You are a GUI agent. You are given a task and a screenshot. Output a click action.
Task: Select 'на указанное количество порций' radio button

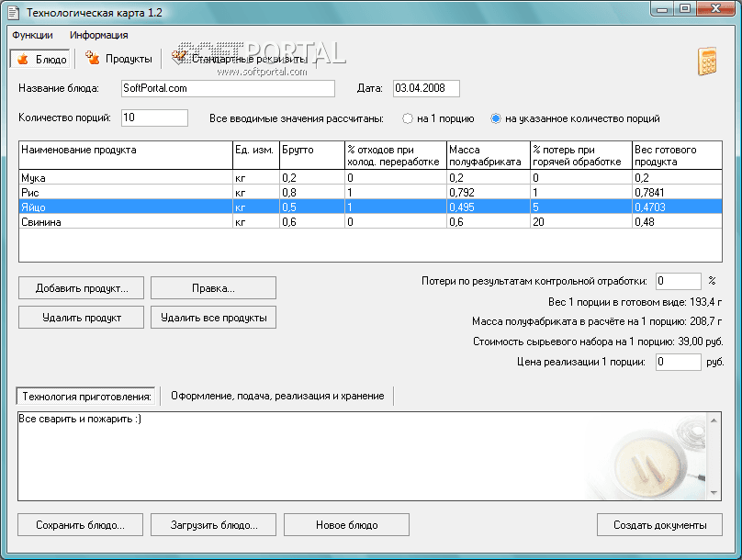coord(496,118)
